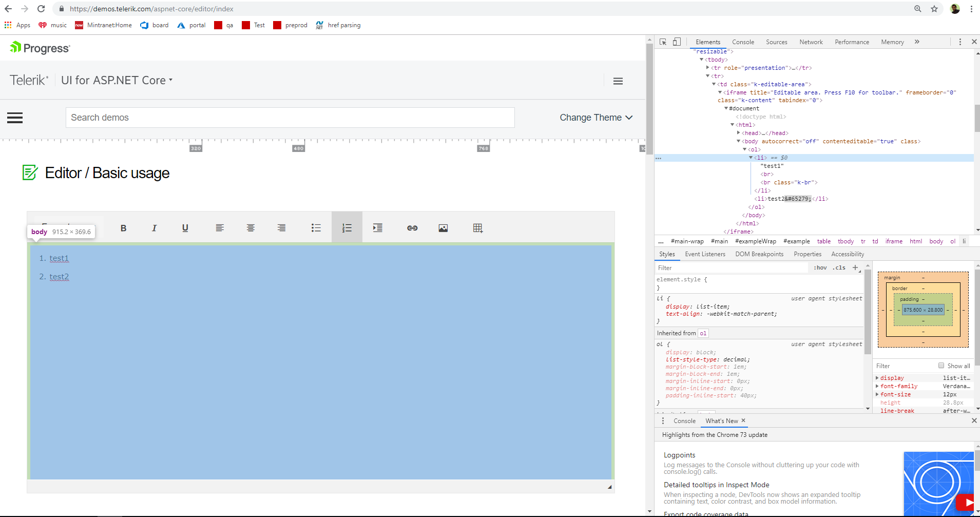This screenshot has height=517, width=980.
Task: Toggle the :hov element state panel
Action: click(x=820, y=267)
